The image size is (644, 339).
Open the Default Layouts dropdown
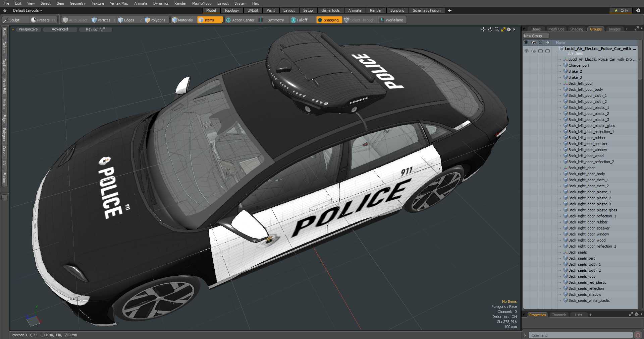28,10
